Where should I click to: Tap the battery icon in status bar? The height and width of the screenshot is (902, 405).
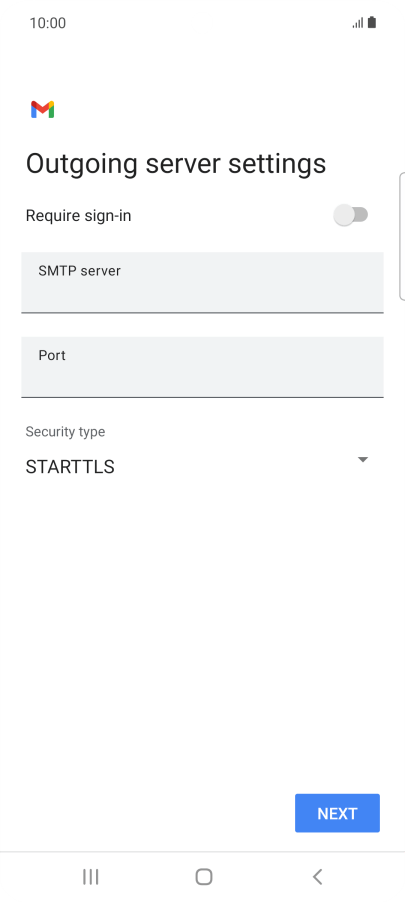point(372,22)
